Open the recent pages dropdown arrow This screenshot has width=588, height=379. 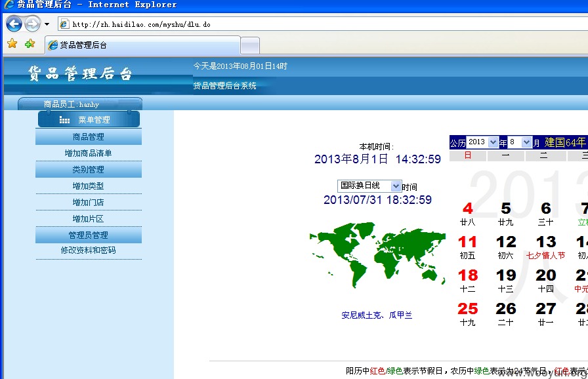[x=47, y=24]
